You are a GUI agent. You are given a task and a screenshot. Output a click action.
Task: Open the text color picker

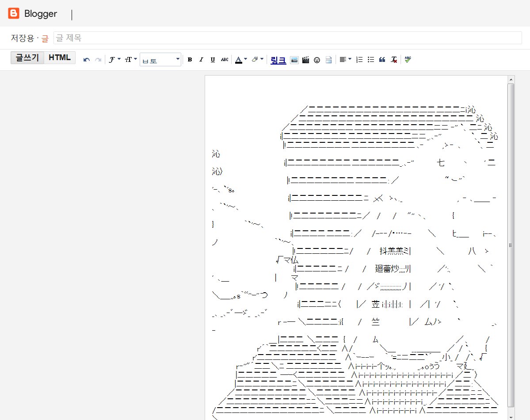241,60
